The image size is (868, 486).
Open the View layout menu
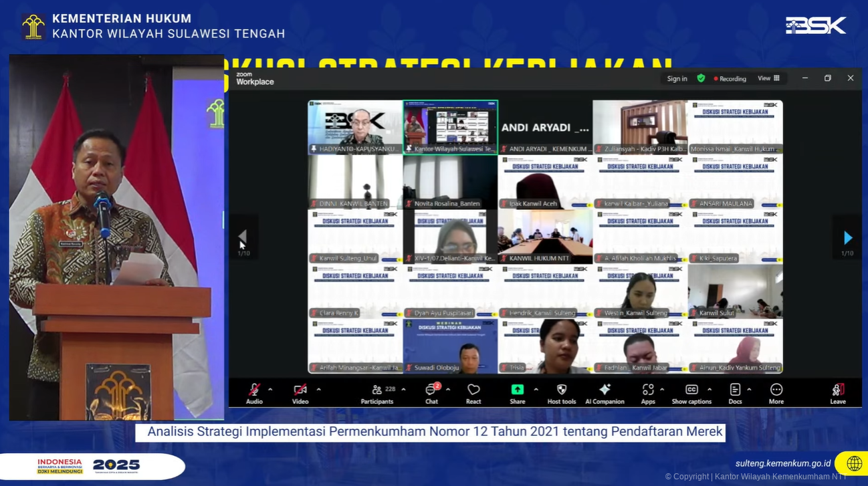(x=768, y=78)
